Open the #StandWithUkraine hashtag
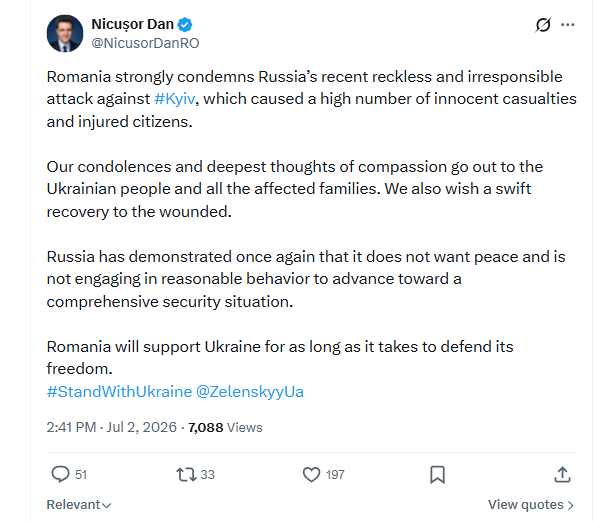Image resolution: width=595 pixels, height=521 pixels. 119,391
